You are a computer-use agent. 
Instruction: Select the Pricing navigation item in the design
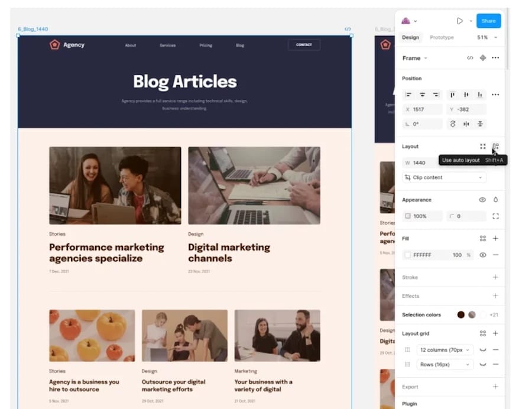206,45
